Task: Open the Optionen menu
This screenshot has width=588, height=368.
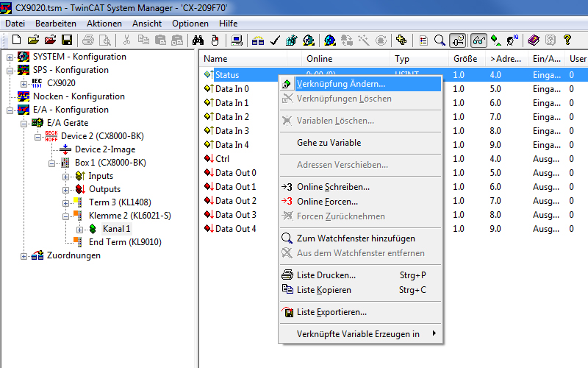Action: (190, 24)
